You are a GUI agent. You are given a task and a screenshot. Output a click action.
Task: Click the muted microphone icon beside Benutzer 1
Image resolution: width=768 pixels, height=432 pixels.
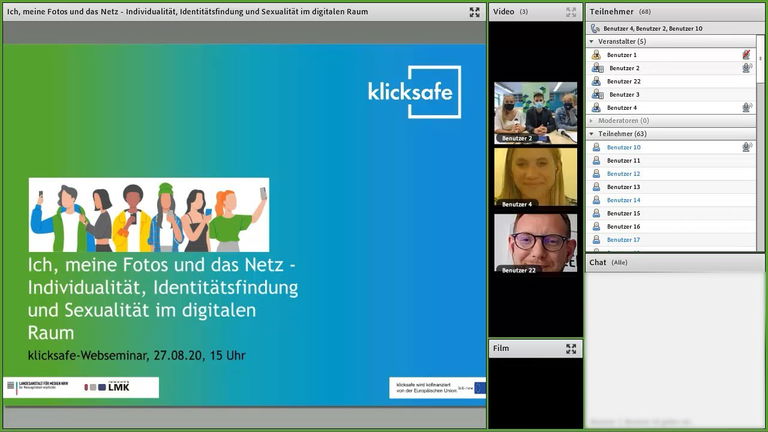746,55
